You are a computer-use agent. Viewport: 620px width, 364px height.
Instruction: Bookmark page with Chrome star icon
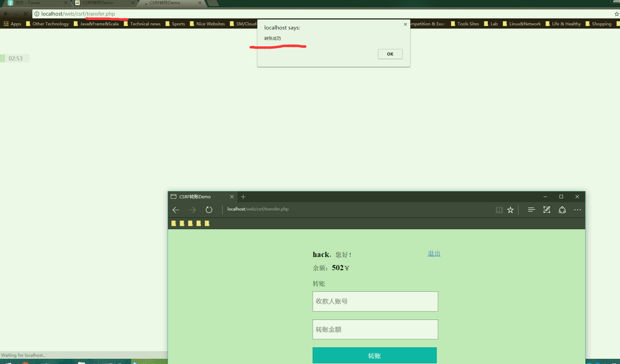pyautogui.click(x=617, y=14)
